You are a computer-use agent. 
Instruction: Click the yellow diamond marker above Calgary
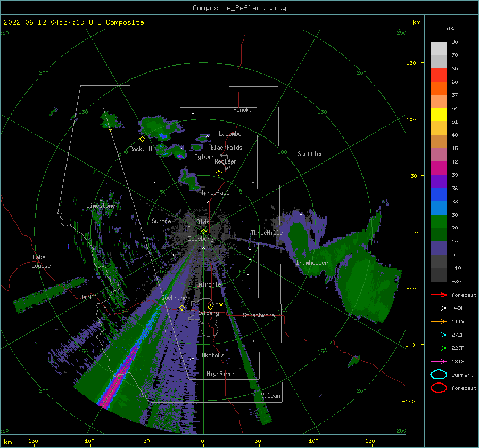[x=210, y=307]
